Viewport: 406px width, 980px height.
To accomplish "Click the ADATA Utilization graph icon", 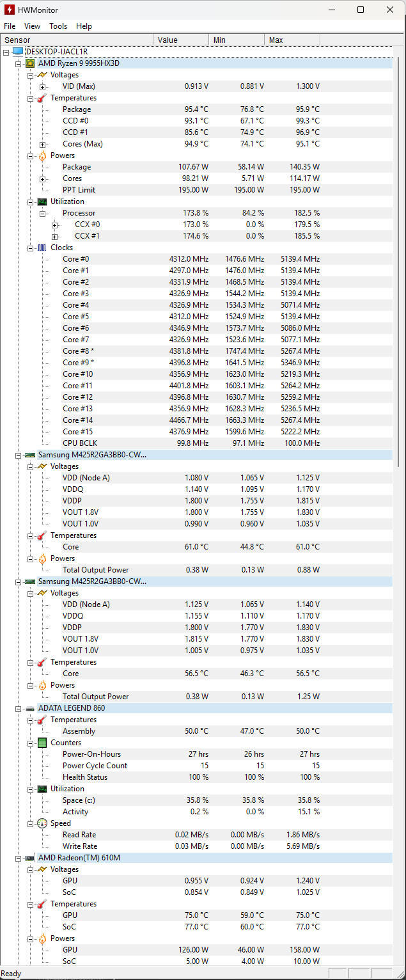I will 42,789.
